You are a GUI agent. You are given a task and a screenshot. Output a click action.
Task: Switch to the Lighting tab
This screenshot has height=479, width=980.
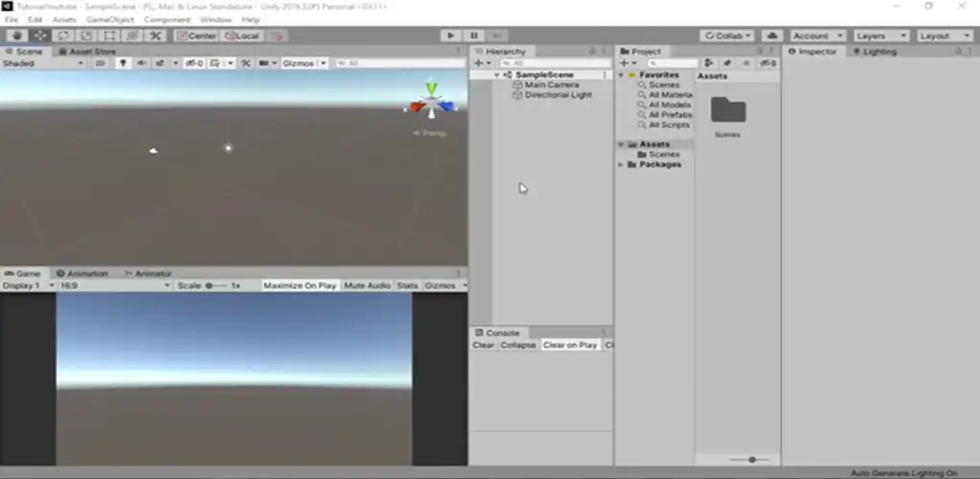pos(875,52)
